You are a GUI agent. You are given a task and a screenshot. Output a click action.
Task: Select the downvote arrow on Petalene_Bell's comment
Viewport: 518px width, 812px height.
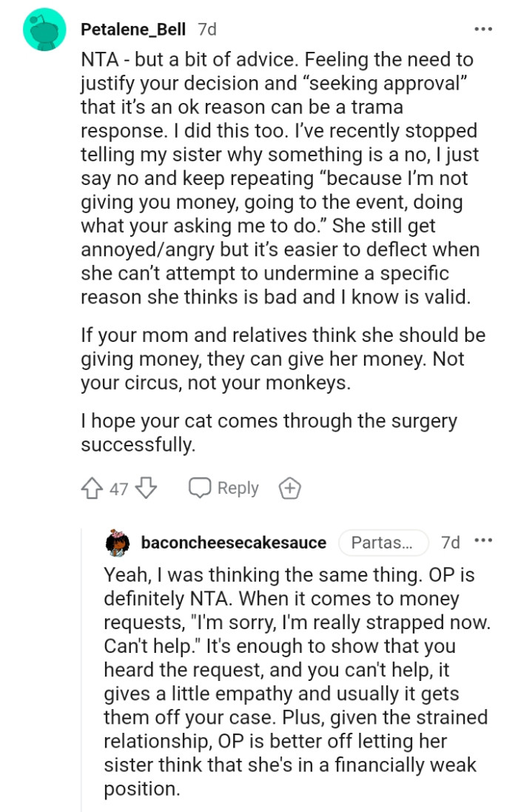pyautogui.click(x=147, y=487)
